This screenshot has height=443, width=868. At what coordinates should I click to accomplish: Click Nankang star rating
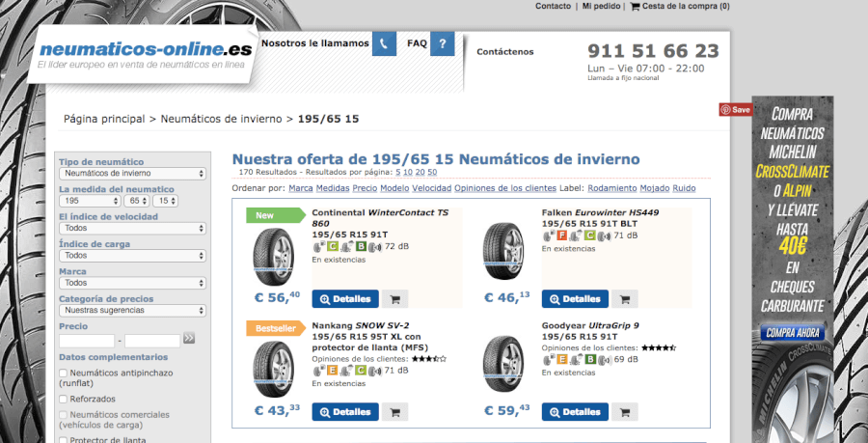428,359
